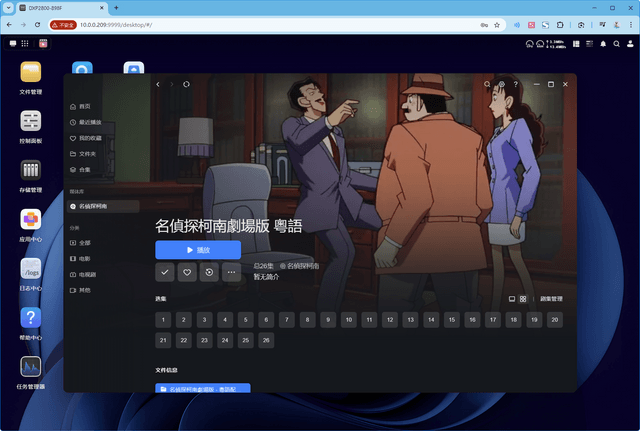This screenshot has width=640, height=431.
Task: Open the tab search dropdown in browser
Action: 8,8
